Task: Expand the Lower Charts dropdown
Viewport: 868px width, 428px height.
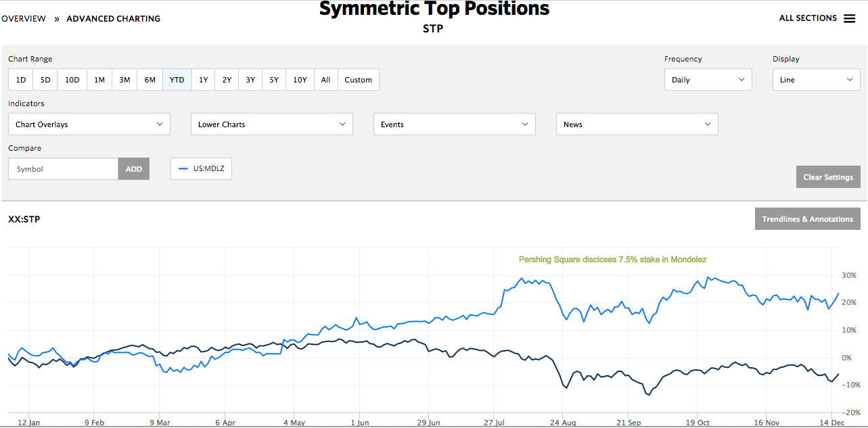Action: pos(272,124)
